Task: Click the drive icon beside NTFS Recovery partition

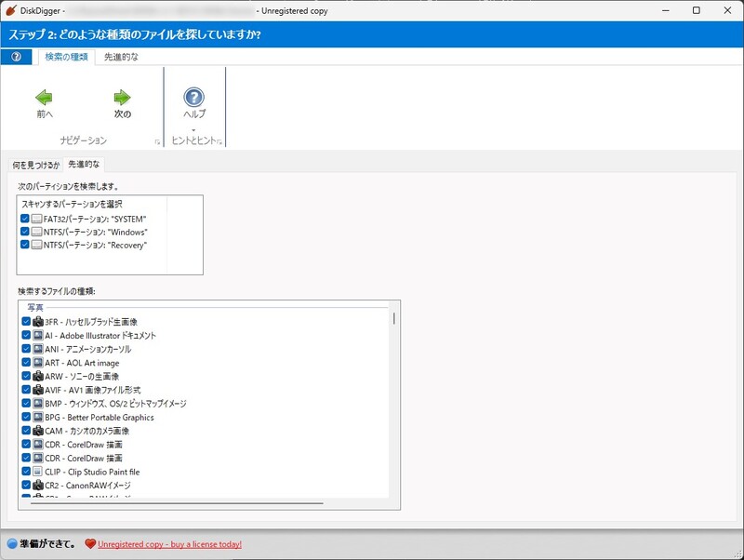Action: [36, 245]
